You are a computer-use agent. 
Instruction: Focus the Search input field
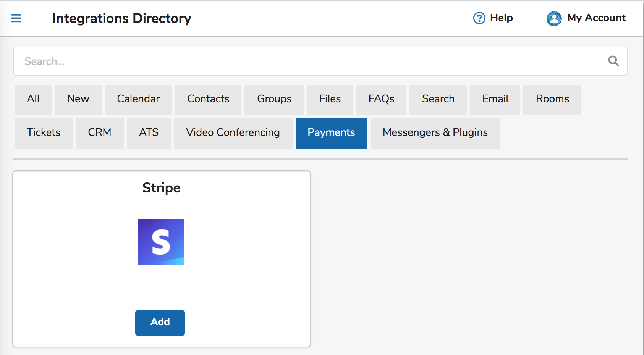pos(320,61)
